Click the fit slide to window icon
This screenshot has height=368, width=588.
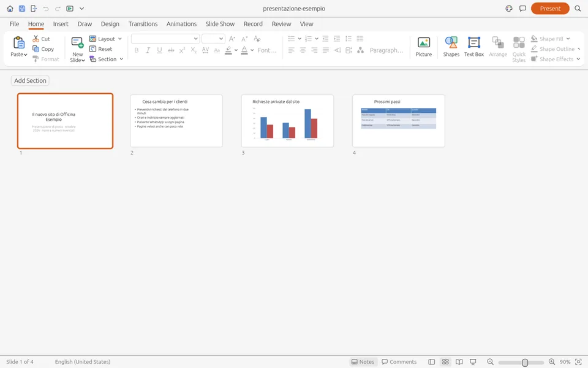[x=578, y=362]
